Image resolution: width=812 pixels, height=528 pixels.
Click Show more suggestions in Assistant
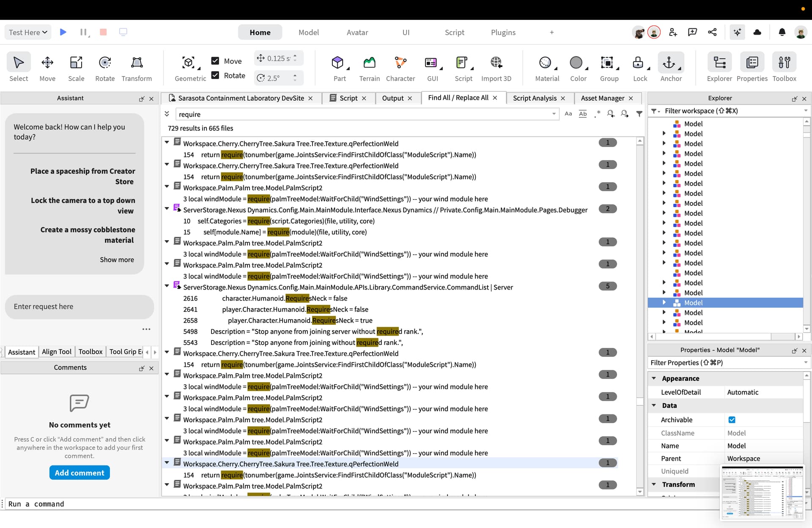pos(117,260)
